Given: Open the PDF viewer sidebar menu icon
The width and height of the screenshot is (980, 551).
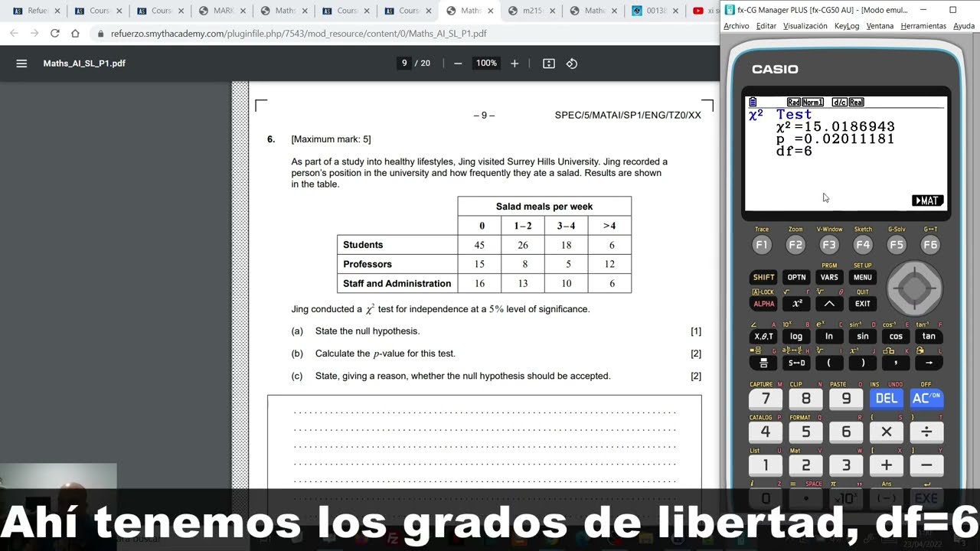Looking at the screenshot, I should point(21,64).
